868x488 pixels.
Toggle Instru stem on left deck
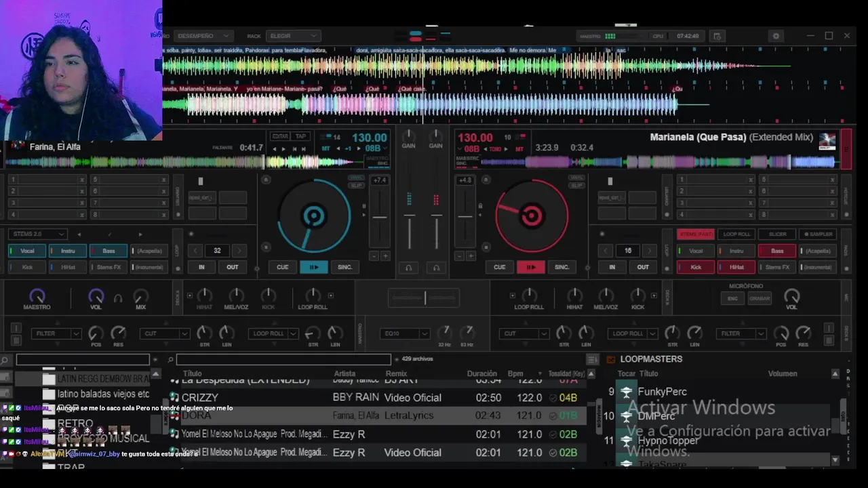pos(68,251)
